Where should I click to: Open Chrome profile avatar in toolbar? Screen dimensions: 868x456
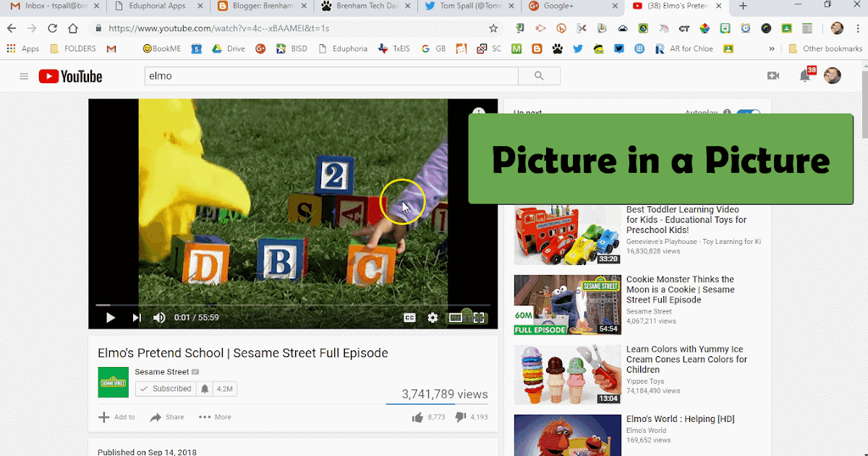(837, 28)
